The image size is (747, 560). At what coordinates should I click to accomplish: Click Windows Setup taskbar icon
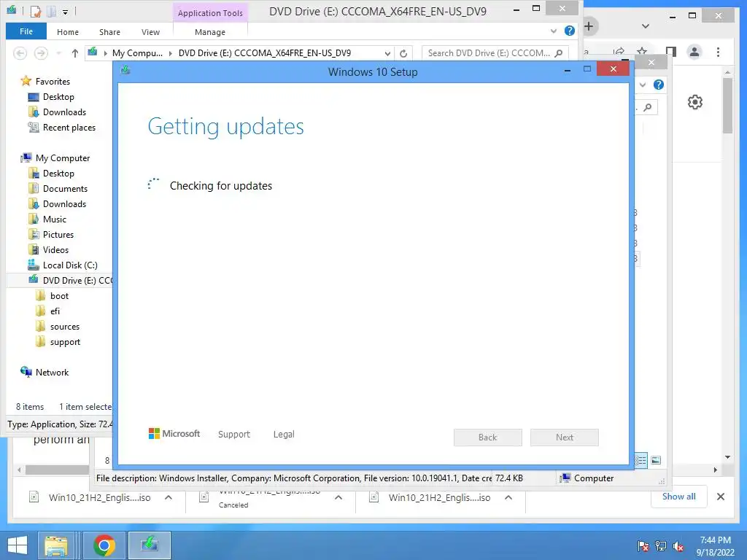coord(150,545)
